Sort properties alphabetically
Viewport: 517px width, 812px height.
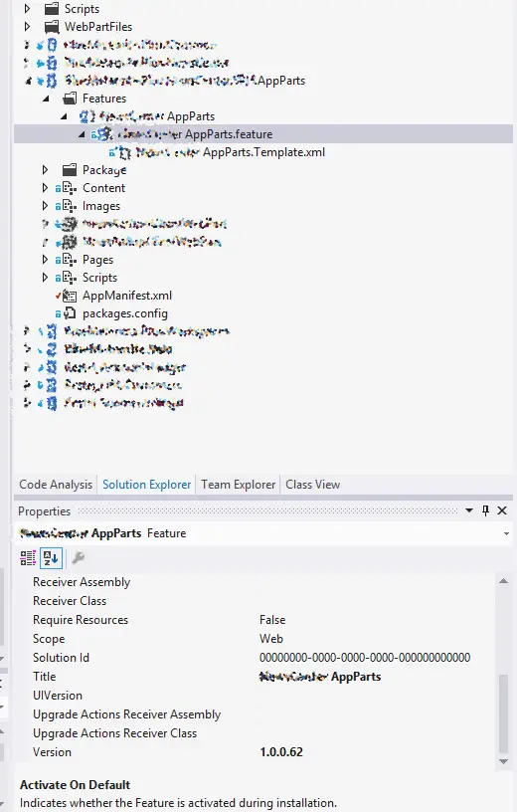pos(51,557)
